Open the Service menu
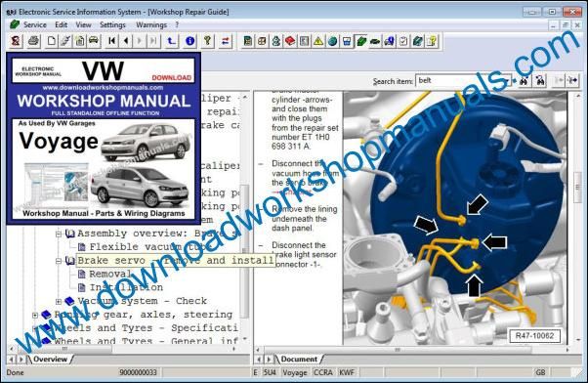Screen dimensions: 588x383 click(34, 24)
